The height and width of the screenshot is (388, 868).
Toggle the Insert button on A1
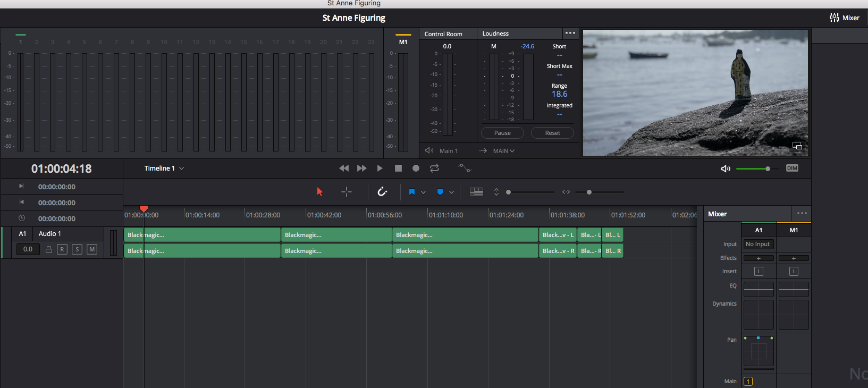point(759,272)
